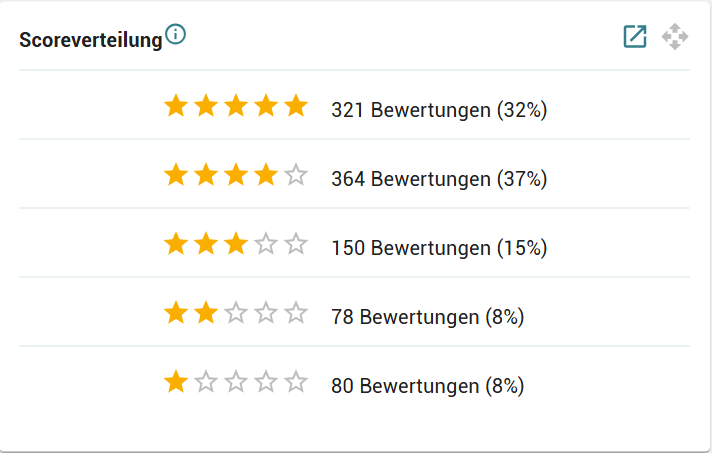The width and height of the screenshot is (712, 453).
Task: Click the third empty star in two-star row
Action: coord(236,313)
